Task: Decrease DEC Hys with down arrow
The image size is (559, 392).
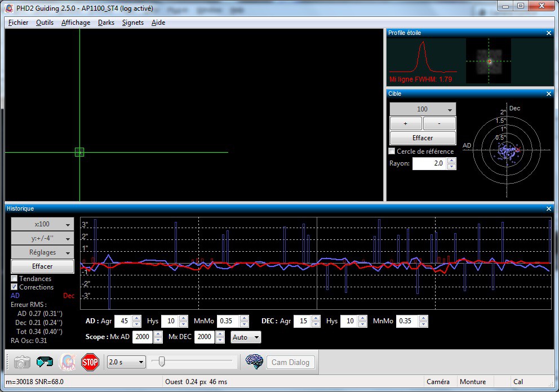Action: [363, 324]
